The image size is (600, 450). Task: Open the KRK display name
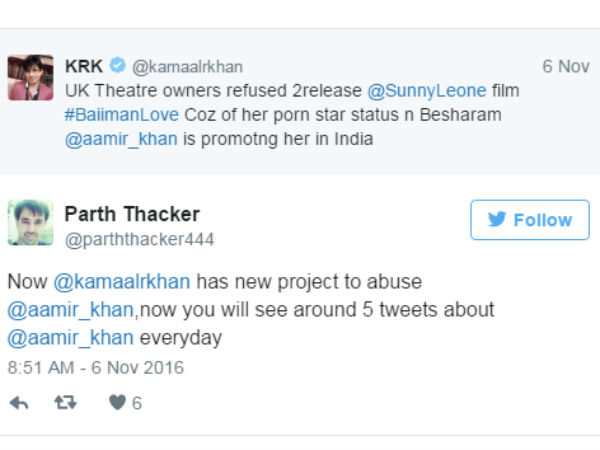pos(84,66)
